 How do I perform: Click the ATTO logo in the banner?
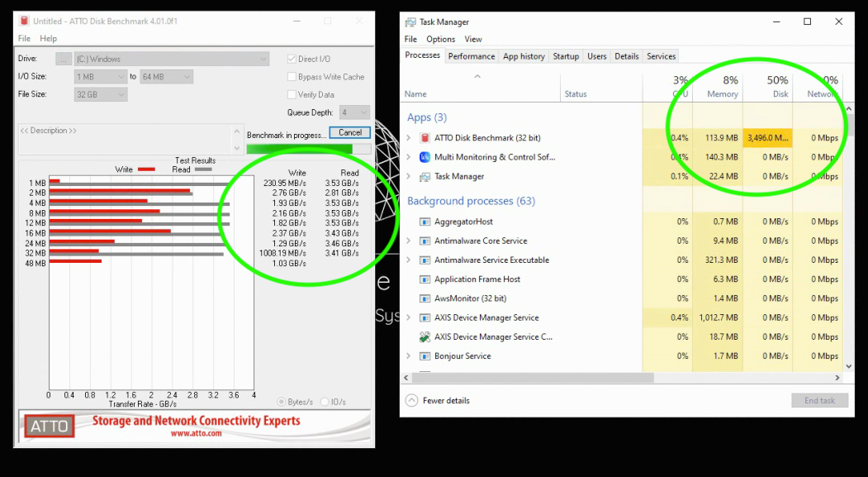(x=50, y=427)
